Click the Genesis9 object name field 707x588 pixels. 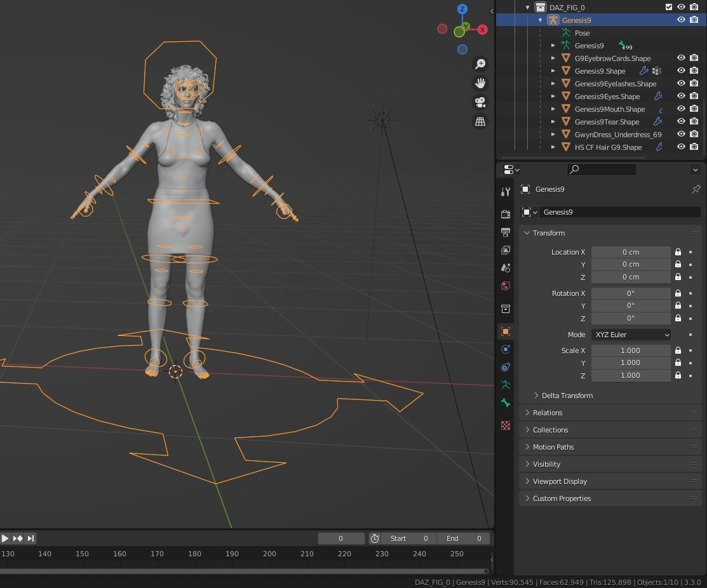coord(620,212)
